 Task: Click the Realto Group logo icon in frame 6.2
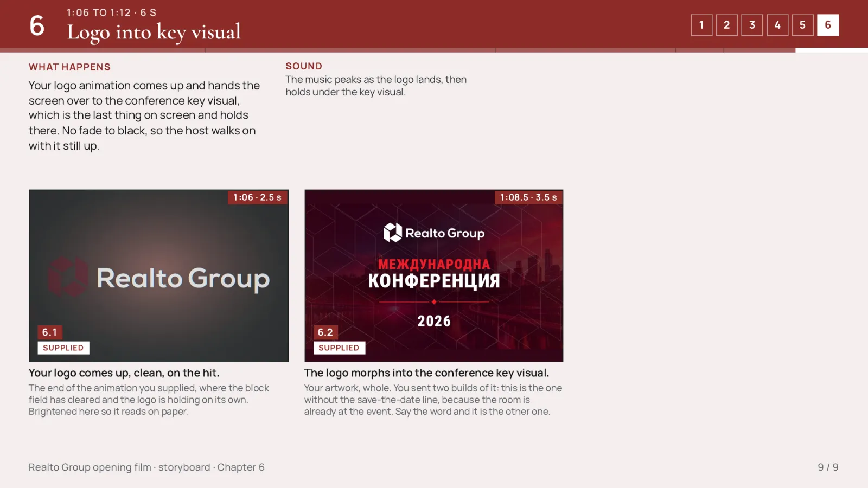(393, 233)
